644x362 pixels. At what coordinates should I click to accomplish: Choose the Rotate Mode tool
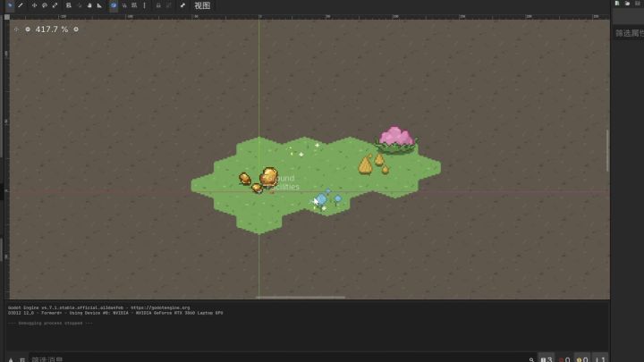click(x=45, y=5)
